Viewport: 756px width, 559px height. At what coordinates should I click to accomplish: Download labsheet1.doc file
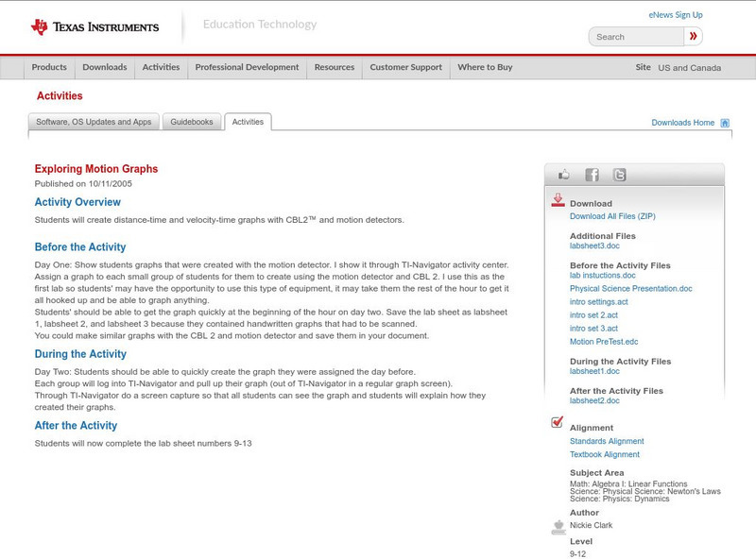594,371
